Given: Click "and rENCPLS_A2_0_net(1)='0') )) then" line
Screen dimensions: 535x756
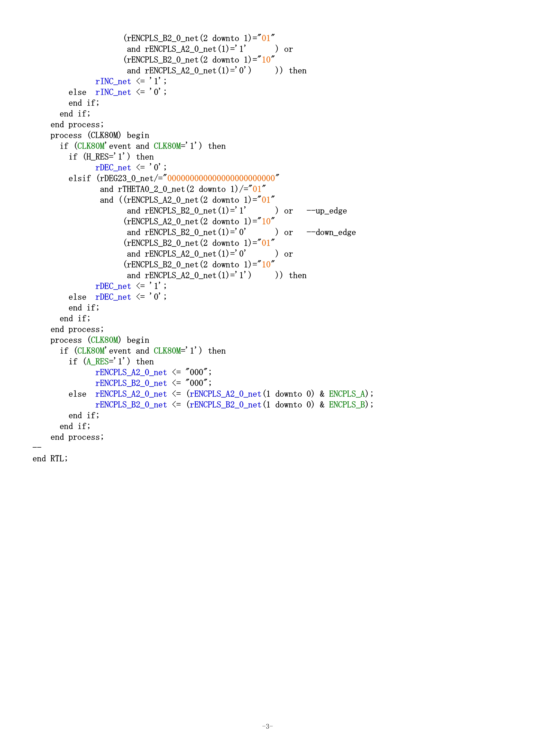Looking at the screenshot, I should coord(217,70).
